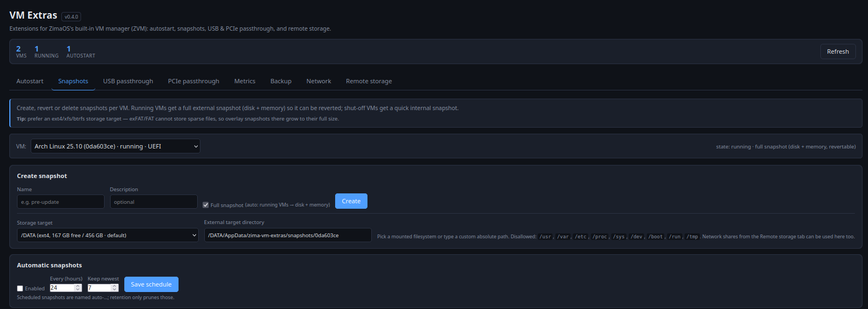Viewport: 868px width, 309px height.
Task: Click the Description input field
Action: coord(154,202)
